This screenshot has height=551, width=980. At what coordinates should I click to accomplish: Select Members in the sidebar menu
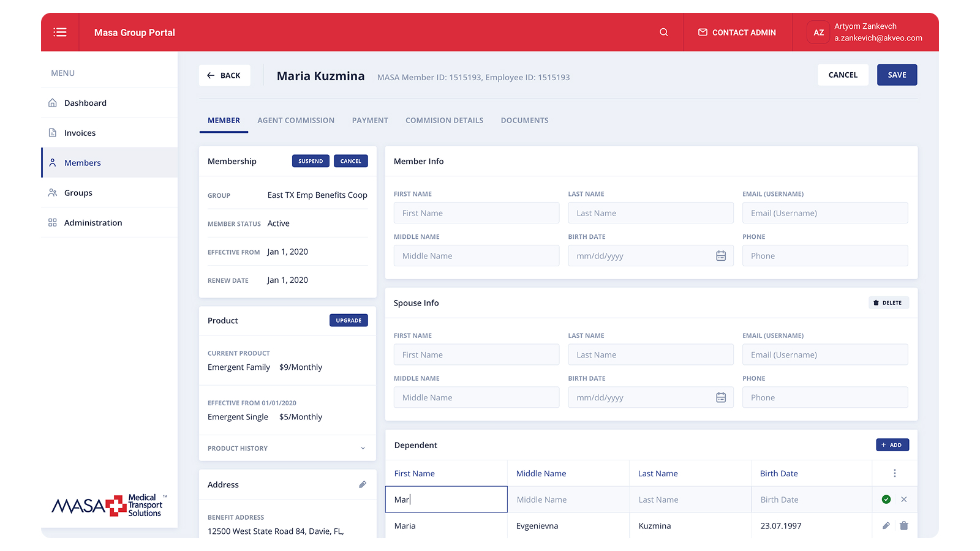tap(110, 163)
